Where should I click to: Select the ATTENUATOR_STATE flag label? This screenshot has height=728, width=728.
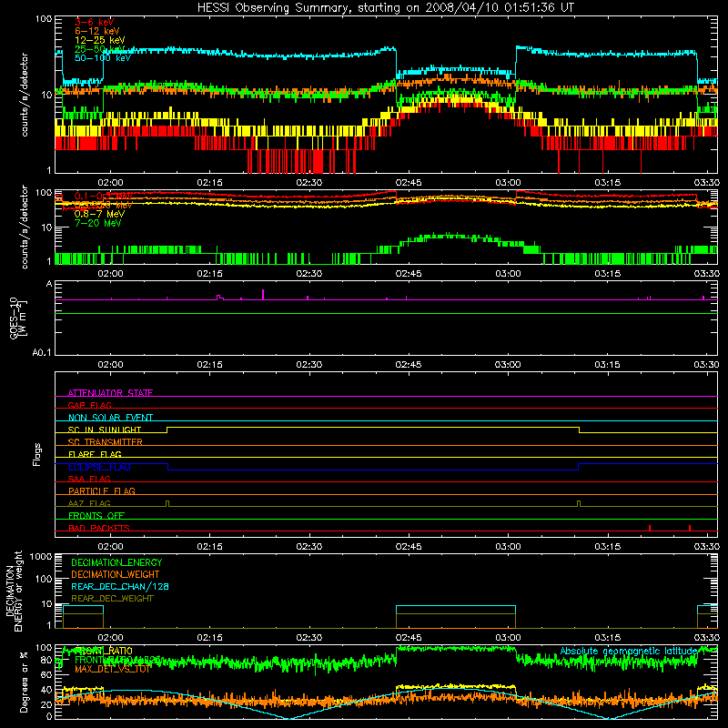pyautogui.click(x=110, y=393)
